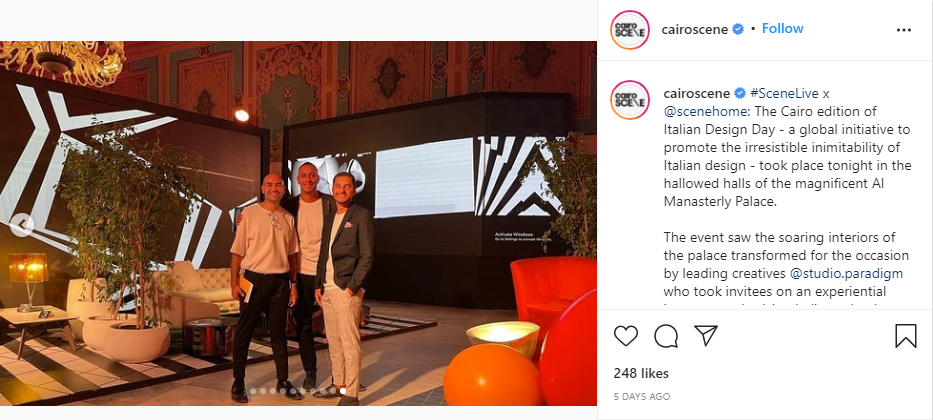Follow the cairoscene account
The image size is (933, 420).
(x=782, y=29)
